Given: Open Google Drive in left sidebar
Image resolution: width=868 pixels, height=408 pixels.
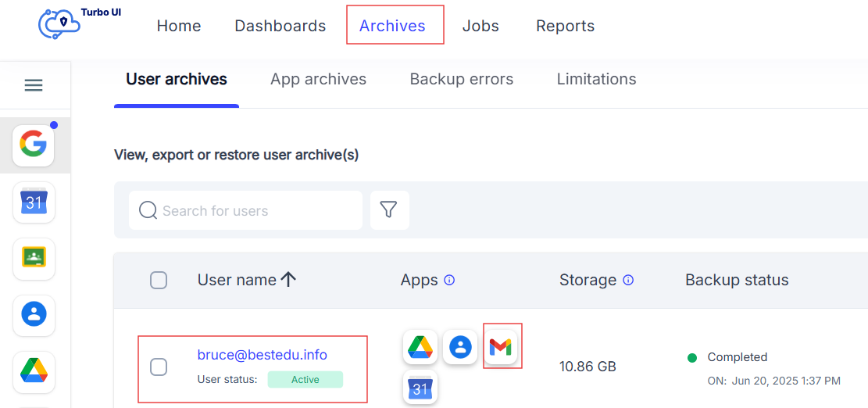Looking at the screenshot, I should point(34,371).
